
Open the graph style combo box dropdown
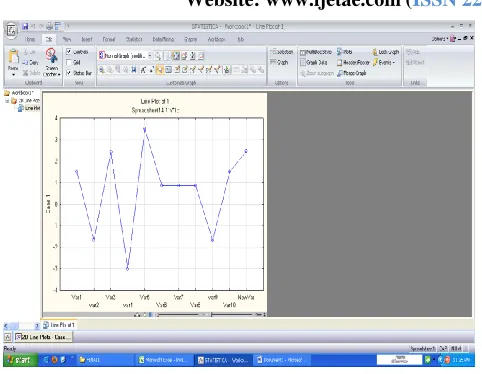click(x=150, y=56)
